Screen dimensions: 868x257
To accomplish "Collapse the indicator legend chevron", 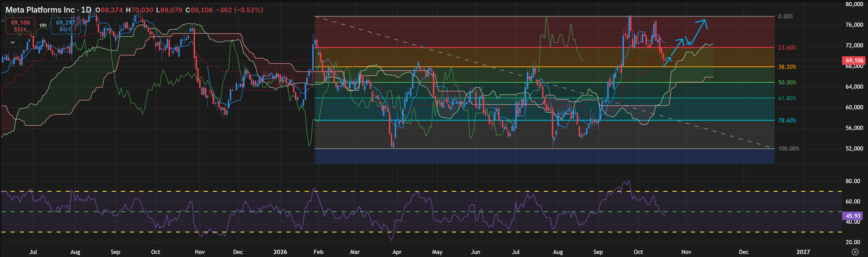I will 13,42.
